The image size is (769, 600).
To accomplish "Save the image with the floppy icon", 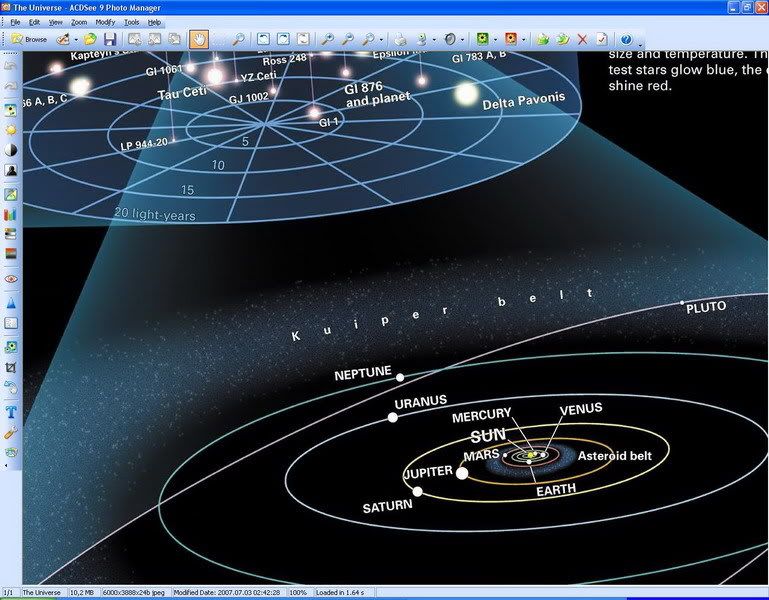I will (110, 39).
